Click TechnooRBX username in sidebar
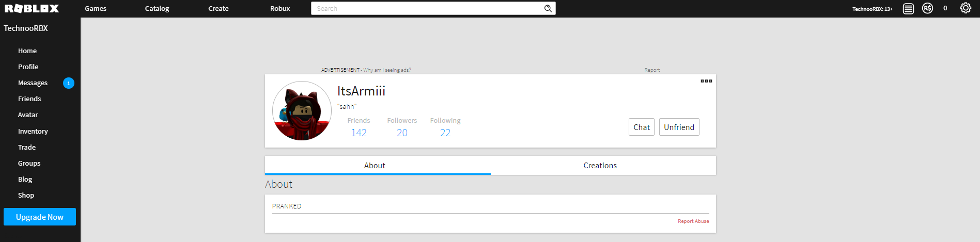This screenshot has width=980, height=242. [26, 28]
